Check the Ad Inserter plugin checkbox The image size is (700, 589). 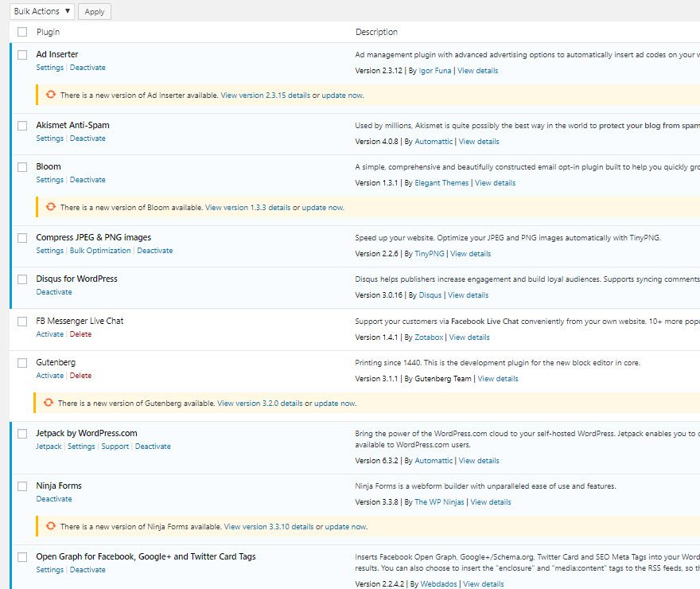[22, 54]
